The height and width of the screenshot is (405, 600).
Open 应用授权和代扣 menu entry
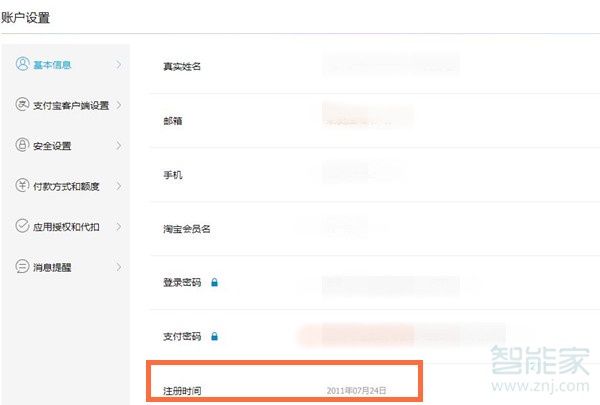pyautogui.click(x=66, y=227)
